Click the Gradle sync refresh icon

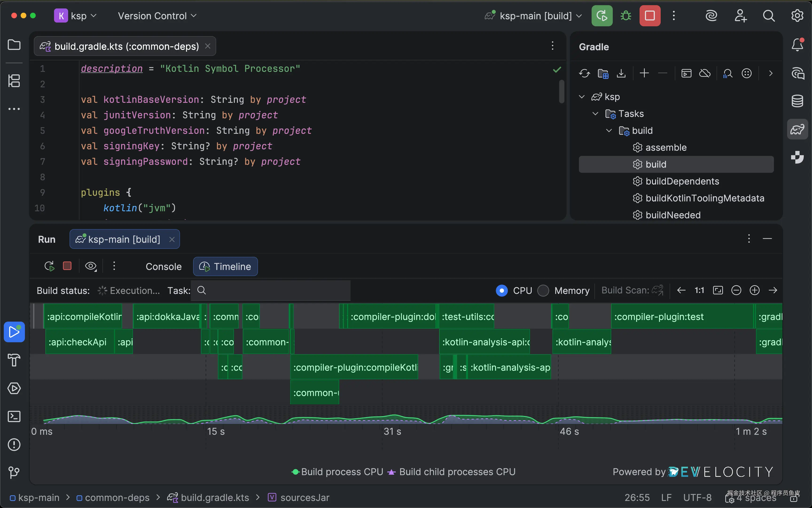pyautogui.click(x=584, y=73)
